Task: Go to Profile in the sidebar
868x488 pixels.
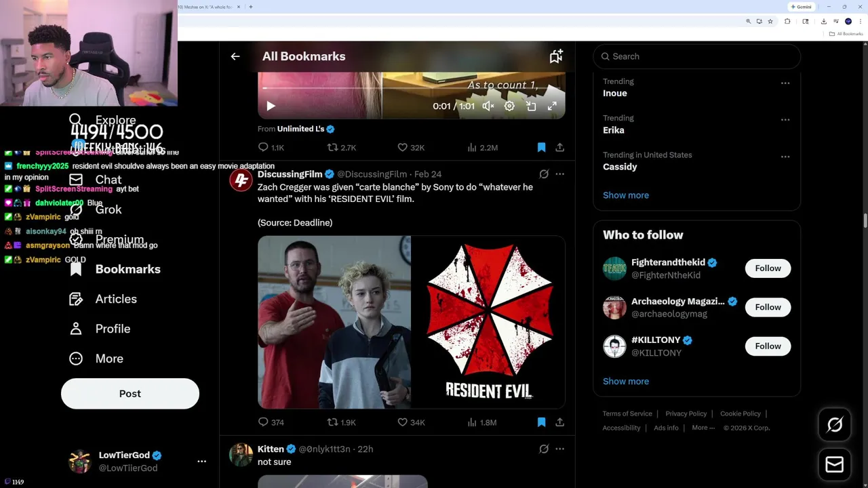Action: tap(100, 329)
